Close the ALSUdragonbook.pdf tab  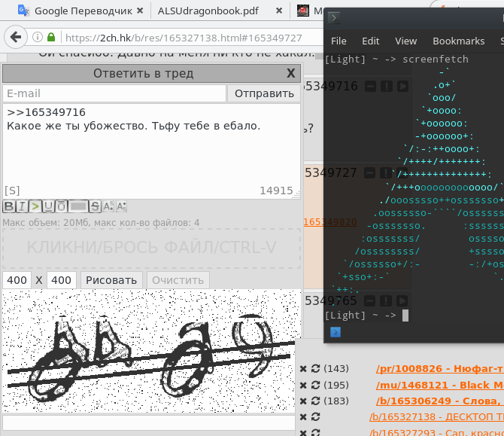coord(279,11)
